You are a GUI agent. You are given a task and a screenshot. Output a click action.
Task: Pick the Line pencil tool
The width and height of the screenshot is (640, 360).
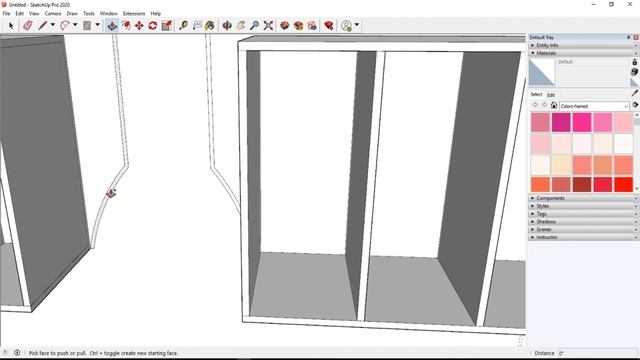click(43, 26)
